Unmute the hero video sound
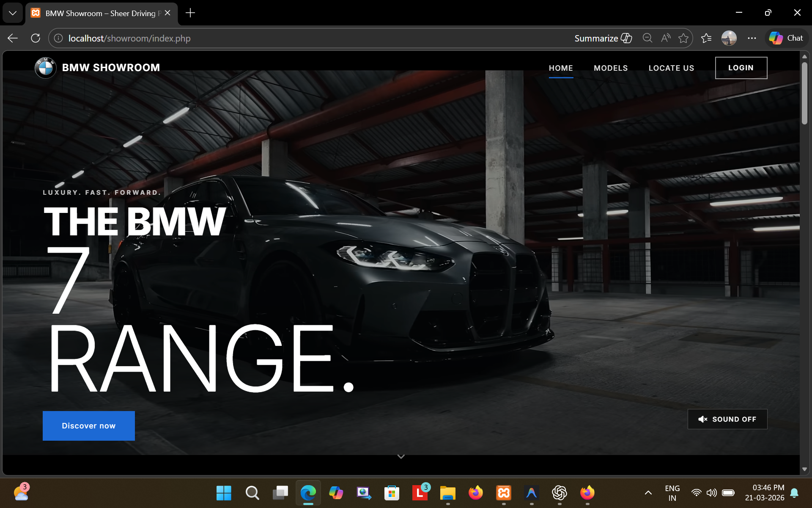 tap(727, 419)
